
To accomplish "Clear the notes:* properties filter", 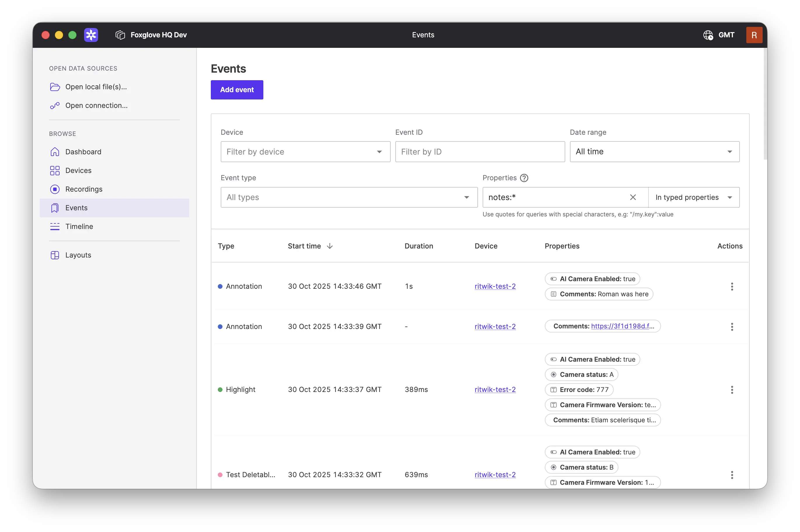I will [633, 197].
